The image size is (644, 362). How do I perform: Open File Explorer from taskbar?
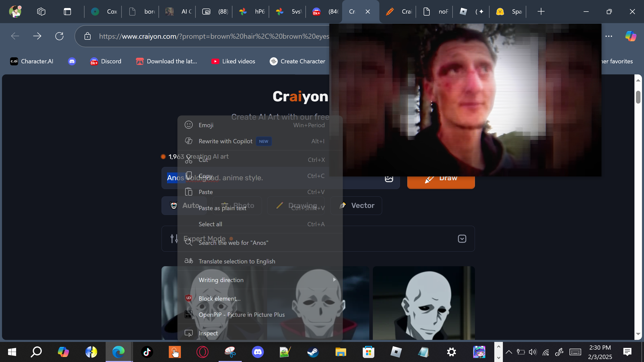(x=341, y=352)
